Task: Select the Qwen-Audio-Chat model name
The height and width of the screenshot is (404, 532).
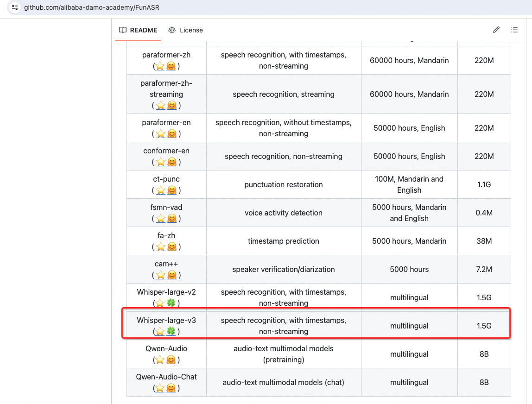Action: [166, 377]
